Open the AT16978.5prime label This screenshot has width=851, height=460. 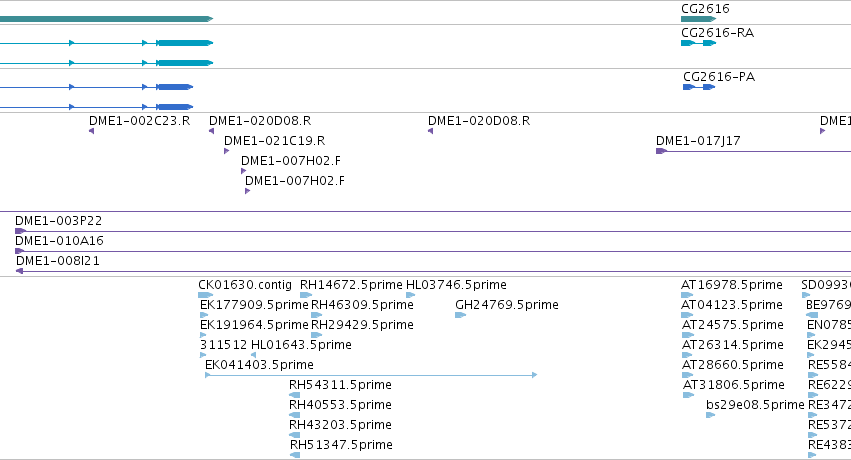tap(732, 285)
